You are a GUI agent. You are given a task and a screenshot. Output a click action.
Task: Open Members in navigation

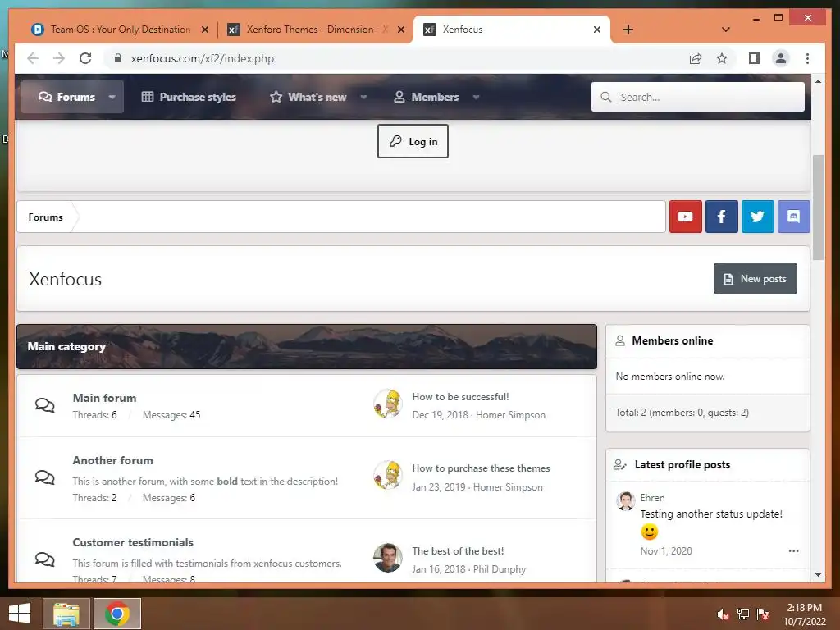(x=427, y=97)
